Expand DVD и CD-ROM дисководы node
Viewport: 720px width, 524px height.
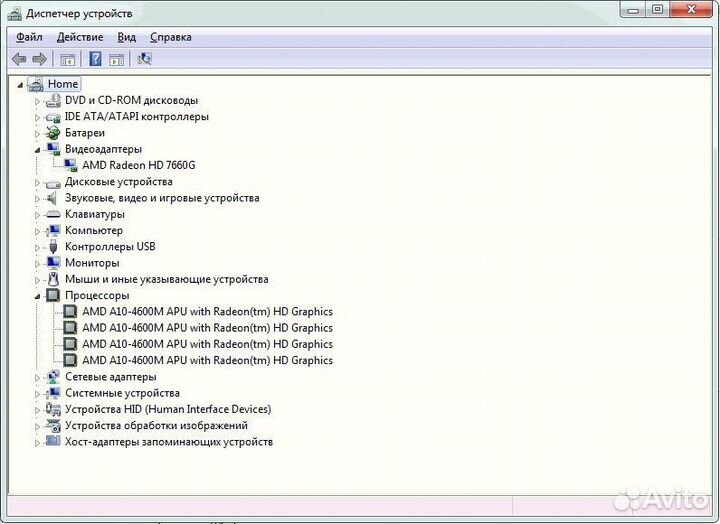(x=39, y=101)
